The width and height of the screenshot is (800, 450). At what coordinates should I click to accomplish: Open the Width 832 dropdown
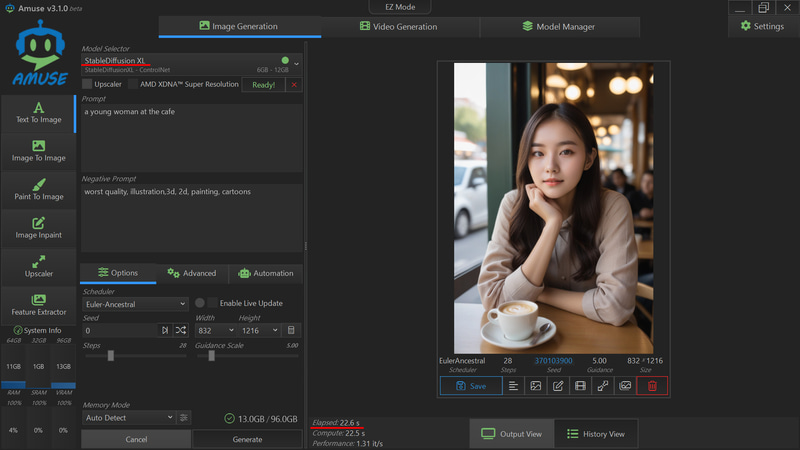[216, 331]
